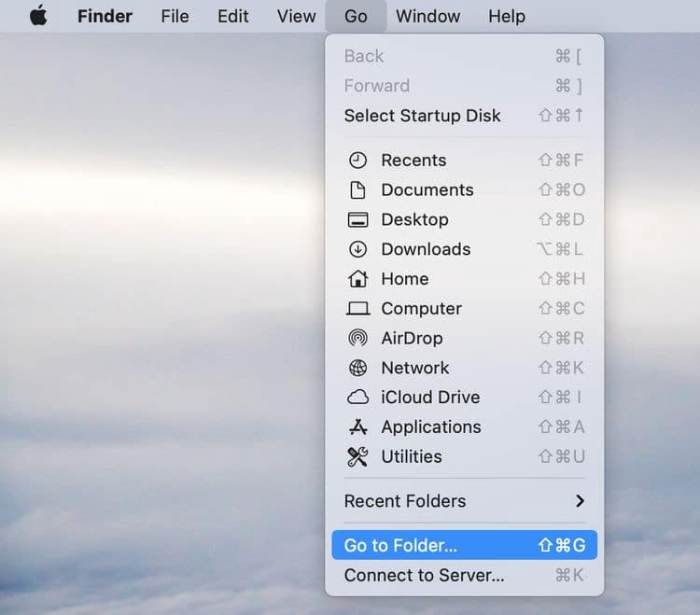
Task: Choose Select Startup Disk
Action: 464,116
